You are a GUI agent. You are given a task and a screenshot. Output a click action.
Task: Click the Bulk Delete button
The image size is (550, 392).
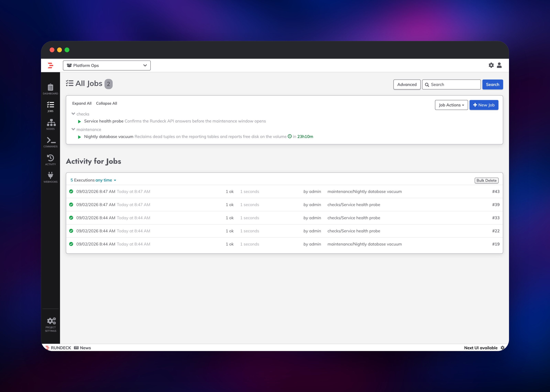(487, 180)
